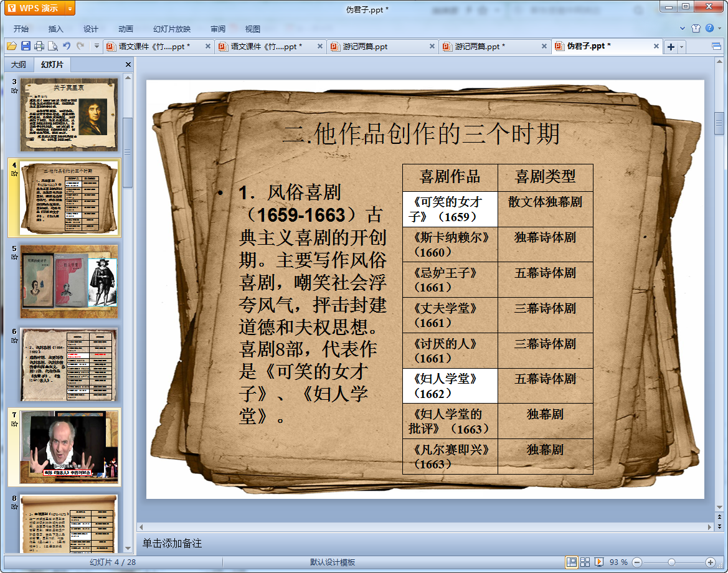Click thumbnail panel scroll up arrow

(128, 78)
